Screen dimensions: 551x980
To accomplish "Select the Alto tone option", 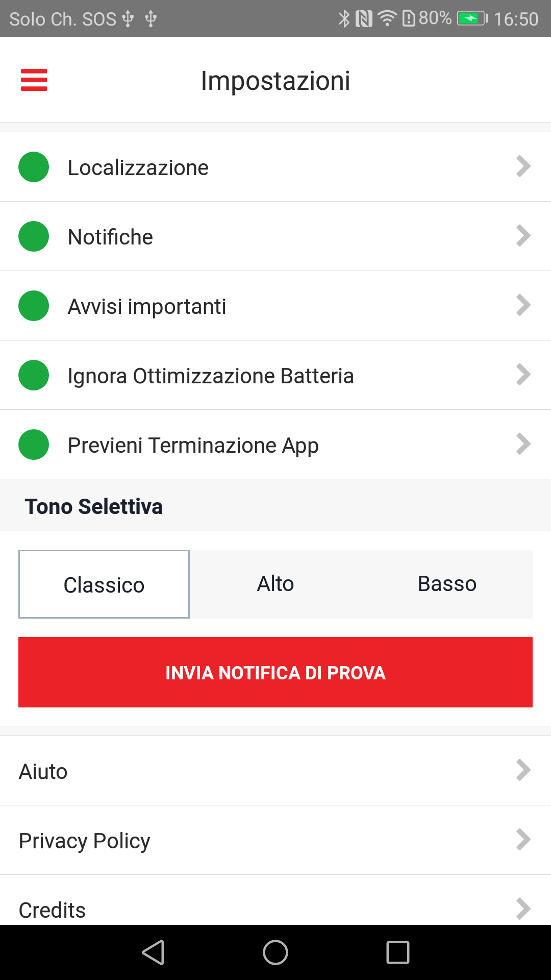I will point(275,584).
